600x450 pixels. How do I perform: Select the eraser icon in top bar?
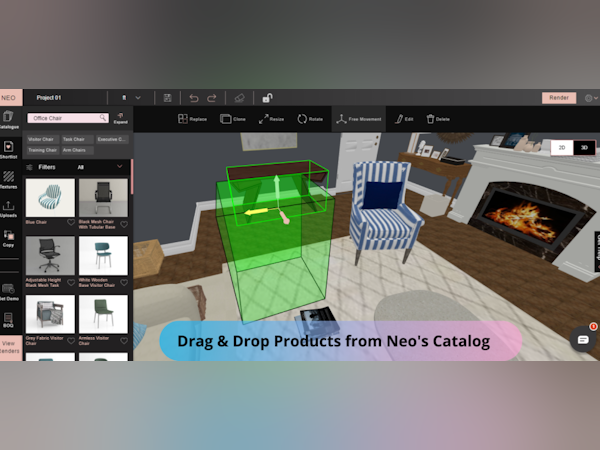pos(239,98)
